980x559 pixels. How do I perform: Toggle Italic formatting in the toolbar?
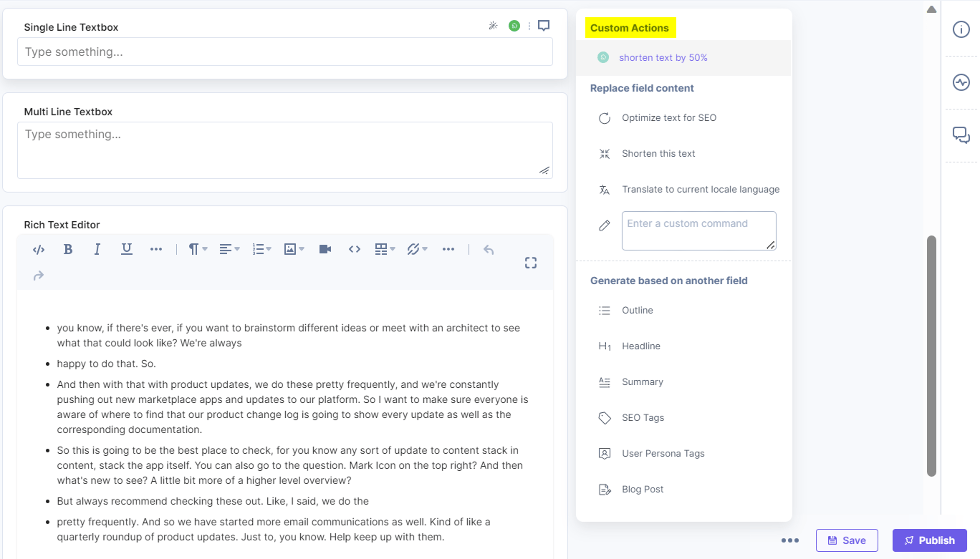point(97,249)
